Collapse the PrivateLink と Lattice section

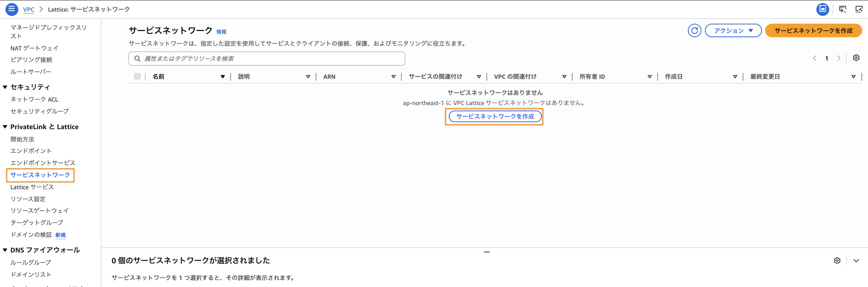click(5, 127)
